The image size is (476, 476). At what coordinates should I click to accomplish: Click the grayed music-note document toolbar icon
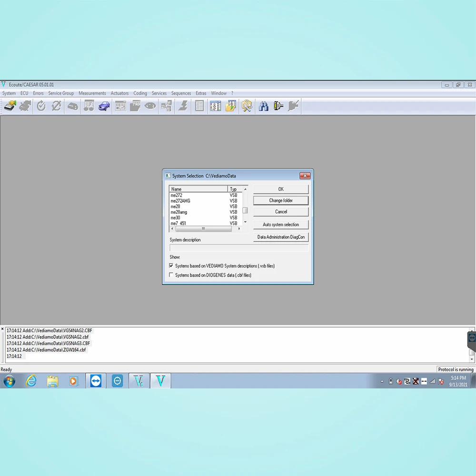coord(89,106)
